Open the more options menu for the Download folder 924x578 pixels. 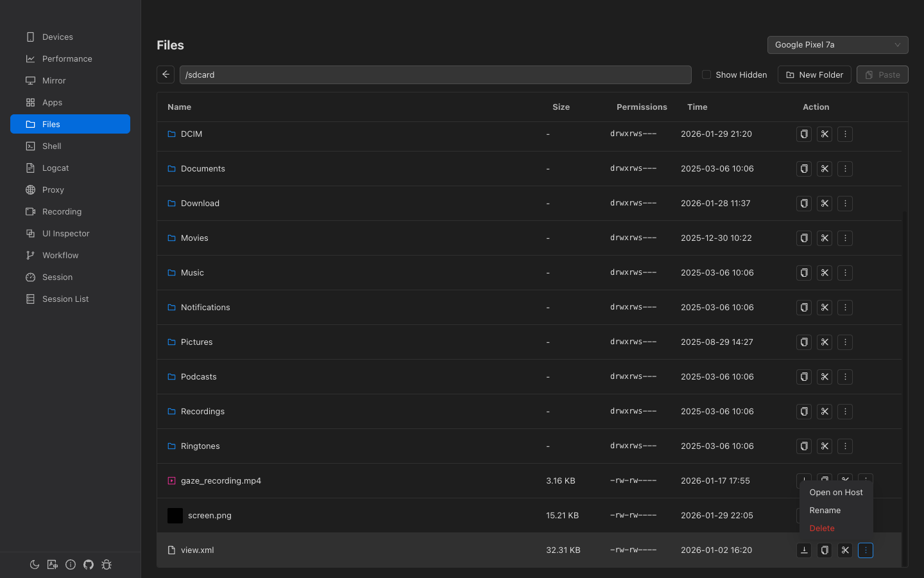click(x=845, y=204)
